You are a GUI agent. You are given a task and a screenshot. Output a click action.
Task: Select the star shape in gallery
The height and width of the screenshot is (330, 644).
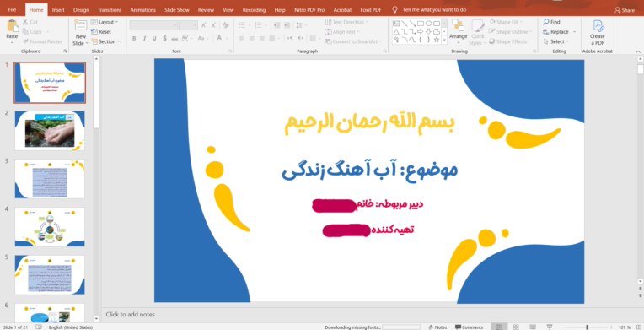[x=436, y=40]
